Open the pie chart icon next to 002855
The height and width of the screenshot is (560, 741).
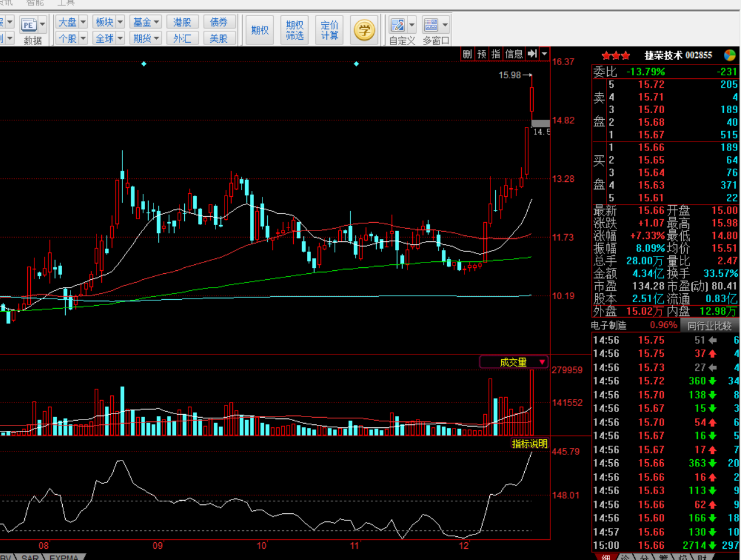point(729,55)
